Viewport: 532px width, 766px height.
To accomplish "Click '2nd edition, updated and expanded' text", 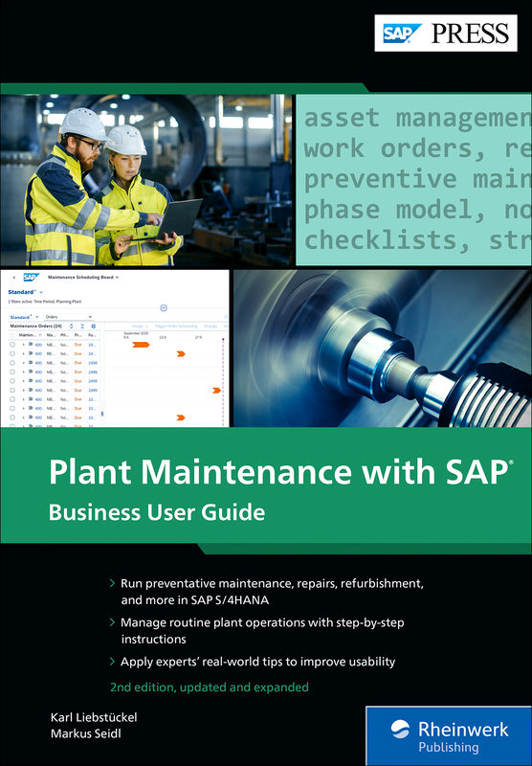I will click(209, 687).
